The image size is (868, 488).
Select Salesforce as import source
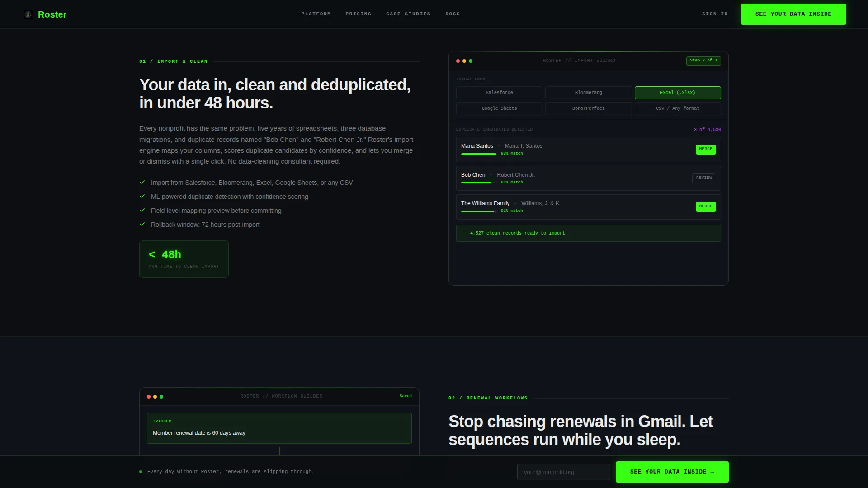(499, 93)
